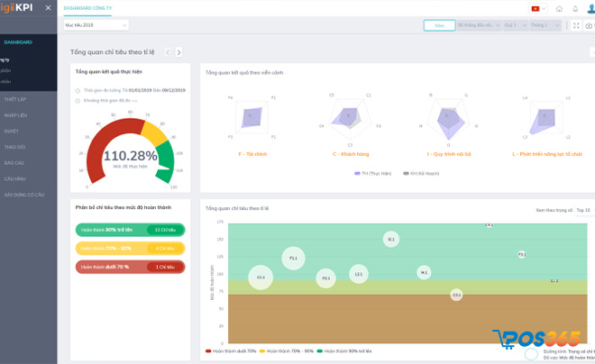Click the C1.1 bubble in the chart
The height and width of the screenshot is (364, 595).
(261, 278)
